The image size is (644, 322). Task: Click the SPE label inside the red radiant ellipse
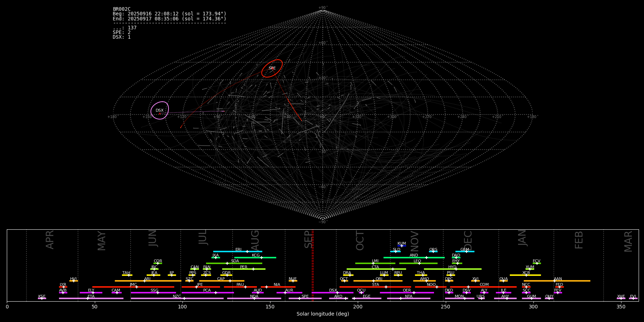pyautogui.click(x=272, y=68)
